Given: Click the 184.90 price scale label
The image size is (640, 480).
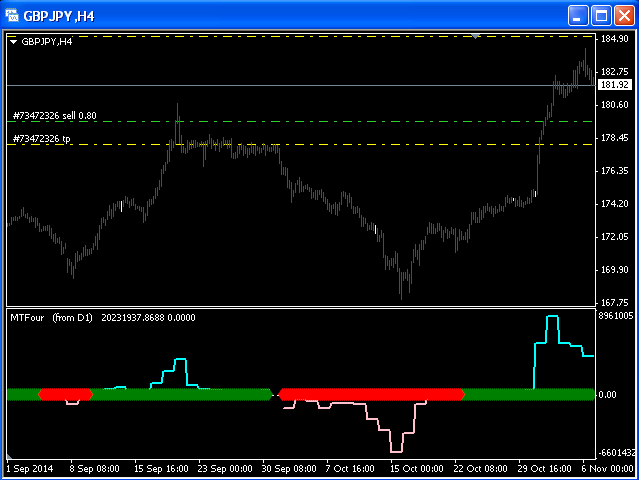Looking at the screenshot, I should tap(615, 38).
